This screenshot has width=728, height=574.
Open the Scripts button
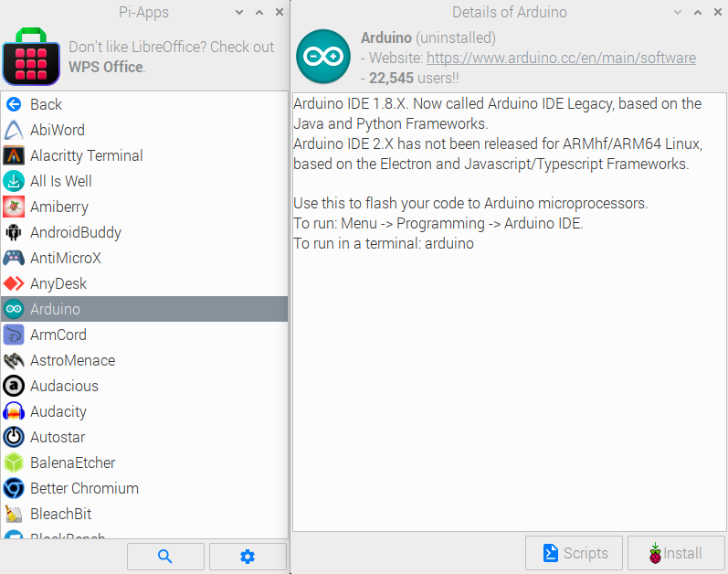point(574,553)
